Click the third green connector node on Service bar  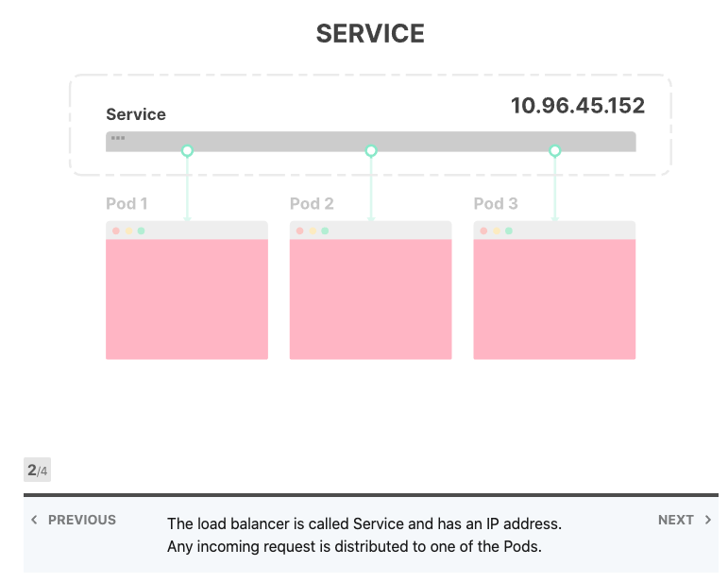(x=555, y=150)
